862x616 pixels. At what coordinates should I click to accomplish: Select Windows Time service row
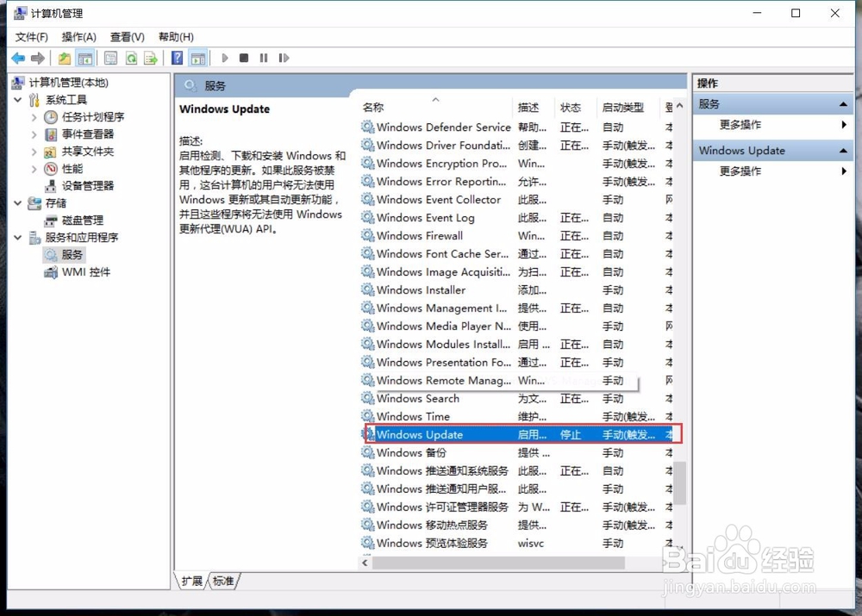pos(516,416)
